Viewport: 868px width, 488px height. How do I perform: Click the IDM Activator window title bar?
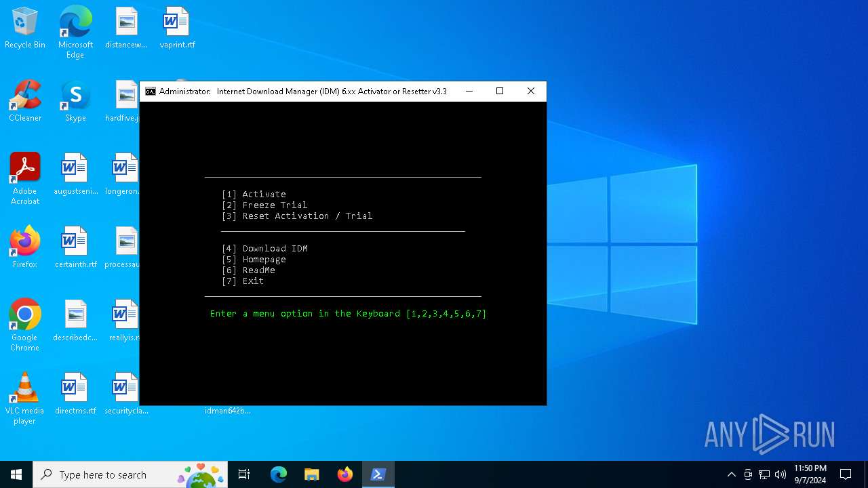coord(303,91)
